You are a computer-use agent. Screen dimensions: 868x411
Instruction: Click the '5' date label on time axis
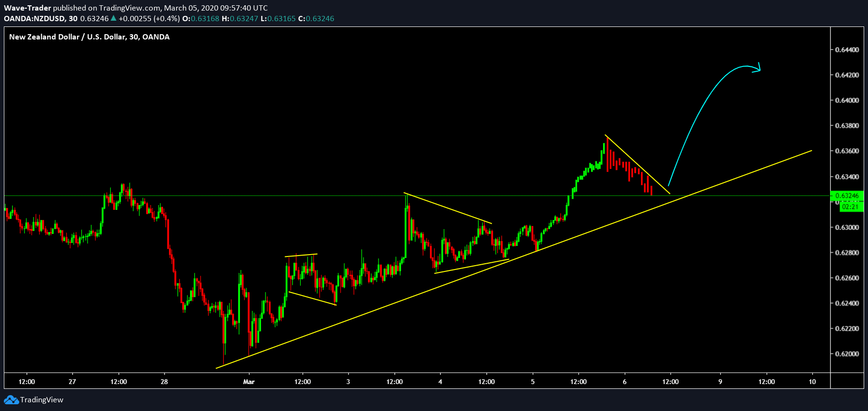(x=533, y=382)
